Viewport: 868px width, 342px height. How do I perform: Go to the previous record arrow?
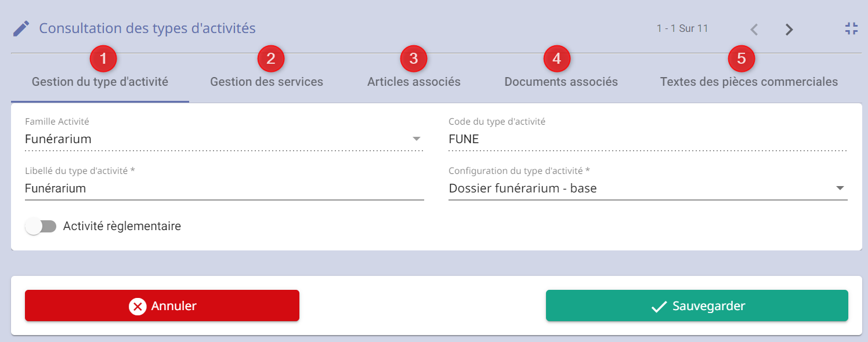click(x=754, y=30)
